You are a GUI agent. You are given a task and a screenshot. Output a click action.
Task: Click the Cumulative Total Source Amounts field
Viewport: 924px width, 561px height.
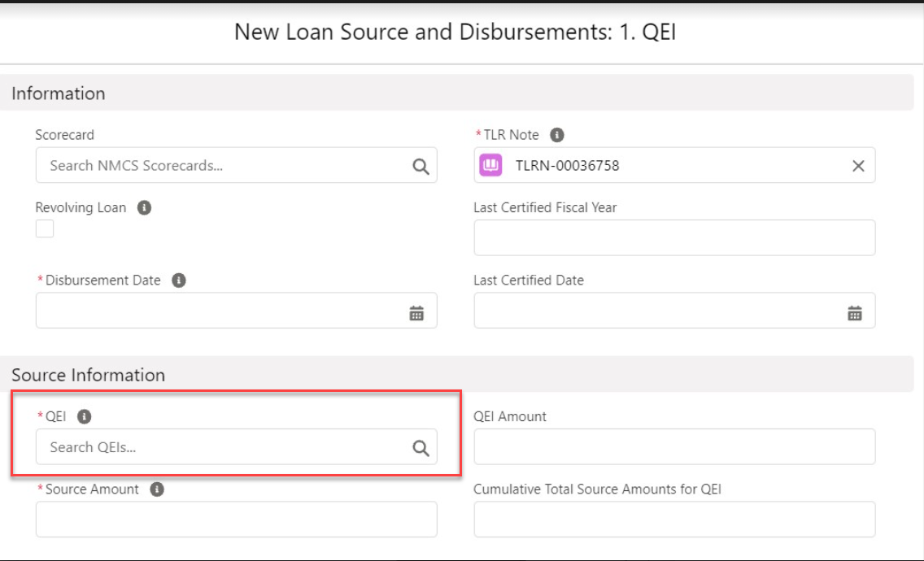[674, 520]
